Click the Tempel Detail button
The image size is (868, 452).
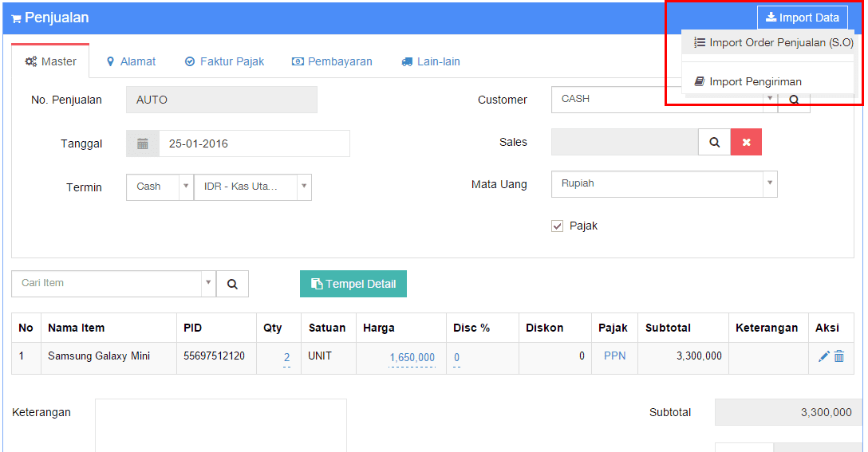(x=353, y=284)
